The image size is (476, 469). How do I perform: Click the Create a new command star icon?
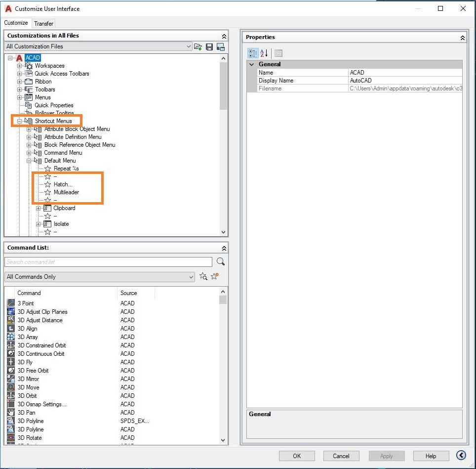[x=215, y=276]
